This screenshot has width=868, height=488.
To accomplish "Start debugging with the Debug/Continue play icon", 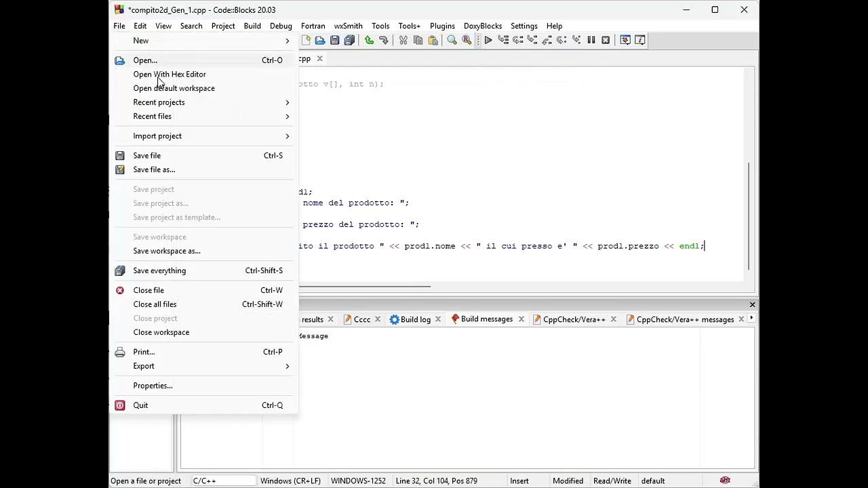I will point(488,41).
